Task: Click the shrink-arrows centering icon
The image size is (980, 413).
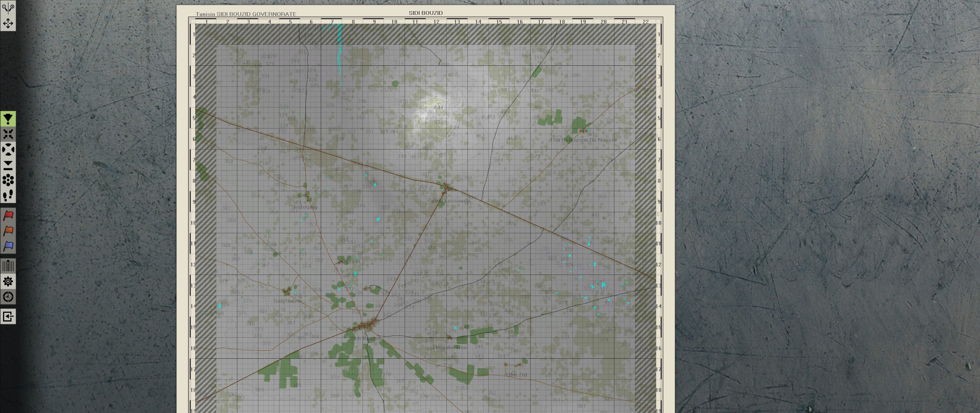Action: coord(8,134)
